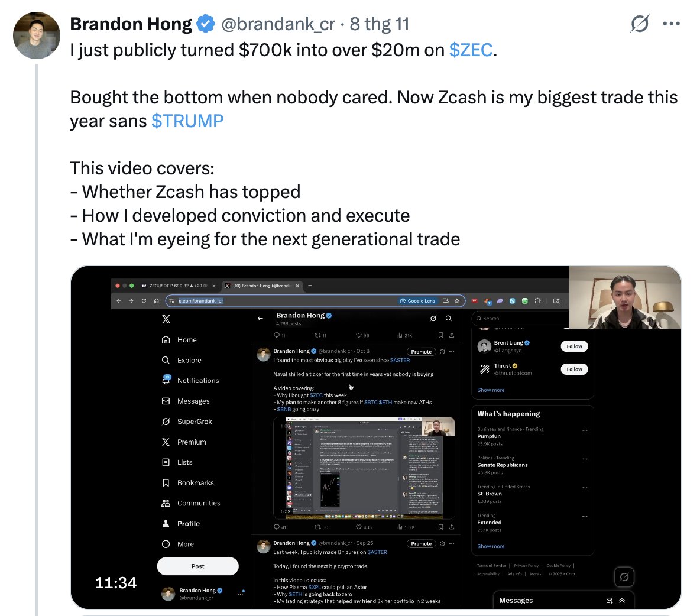Click the SuperGrok icon in the sidebar
The height and width of the screenshot is (616, 700).
click(166, 422)
